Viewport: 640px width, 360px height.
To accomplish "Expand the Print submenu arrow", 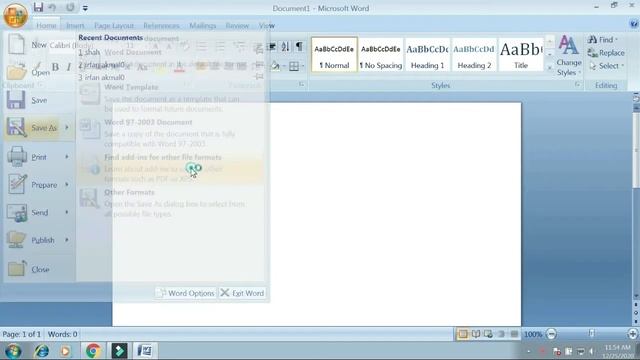I will coord(67,157).
